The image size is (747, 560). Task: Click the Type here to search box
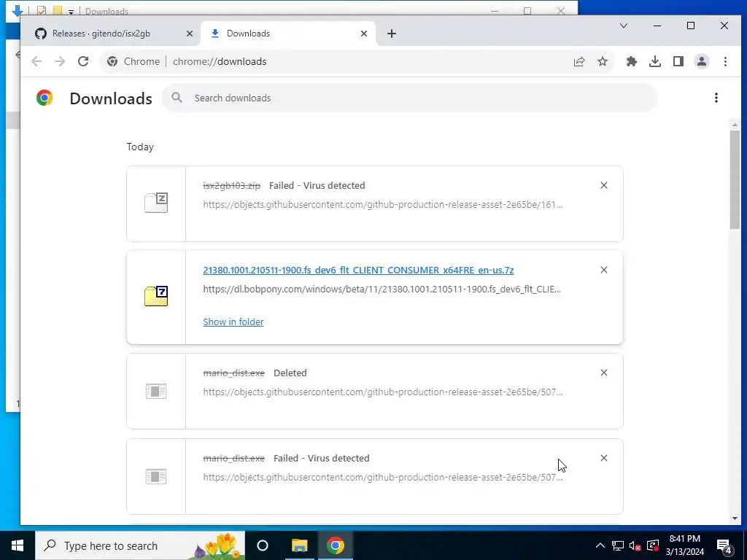(x=140, y=545)
